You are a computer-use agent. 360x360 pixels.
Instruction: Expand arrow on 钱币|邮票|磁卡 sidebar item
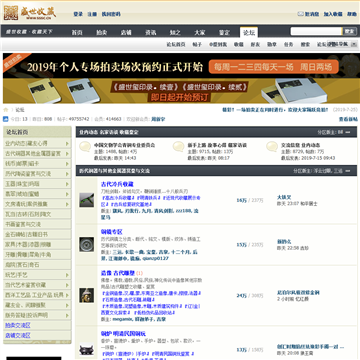pos(67,164)
